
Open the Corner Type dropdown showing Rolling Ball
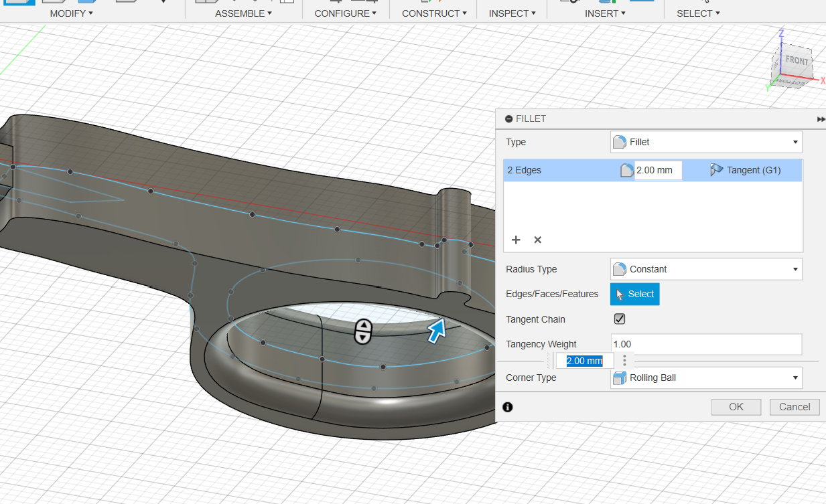706,377
